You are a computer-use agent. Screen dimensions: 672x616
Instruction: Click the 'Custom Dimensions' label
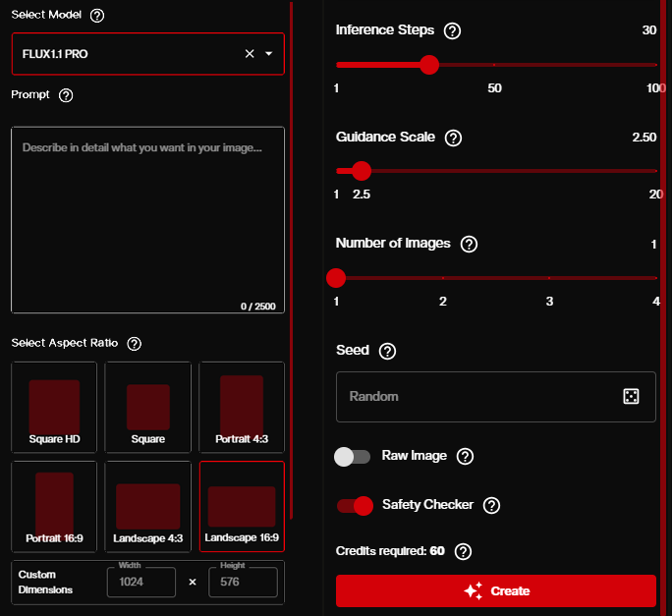tap(45, 583)
